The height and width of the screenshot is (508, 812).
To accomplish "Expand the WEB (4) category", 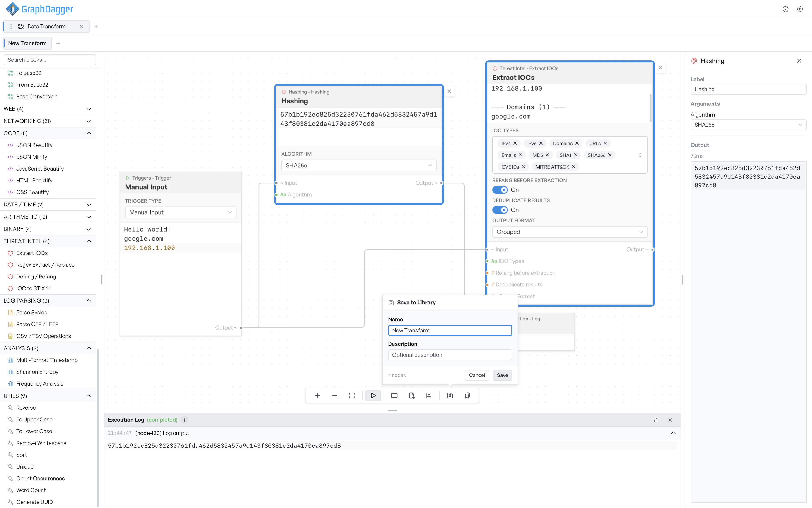I will pyautogui.click(x=48, y=109).
